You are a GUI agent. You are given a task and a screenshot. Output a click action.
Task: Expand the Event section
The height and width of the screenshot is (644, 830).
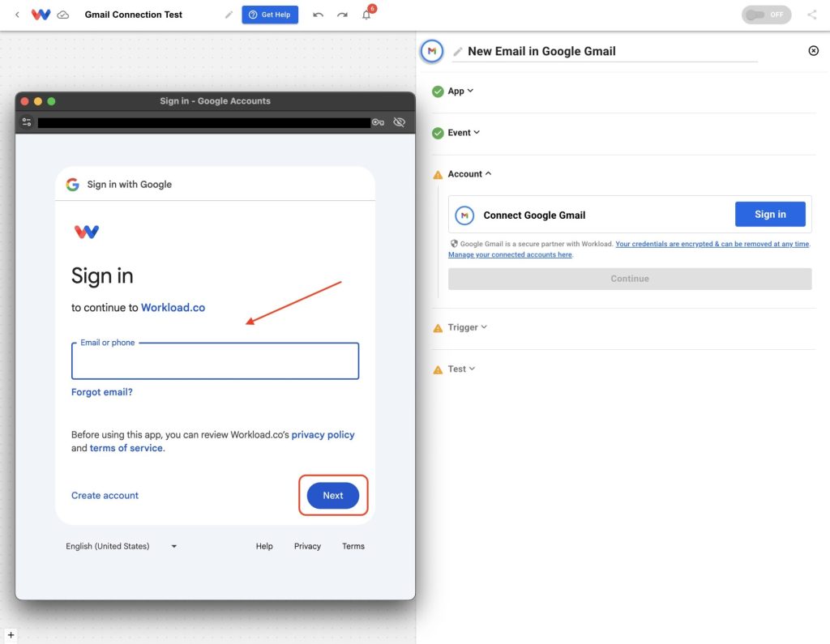(x=464, y=132)
